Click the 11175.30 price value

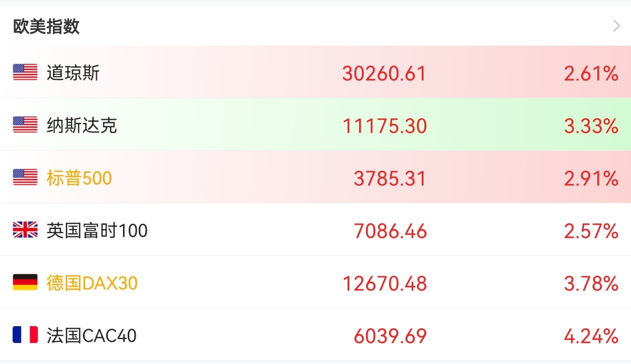point(384,126)
